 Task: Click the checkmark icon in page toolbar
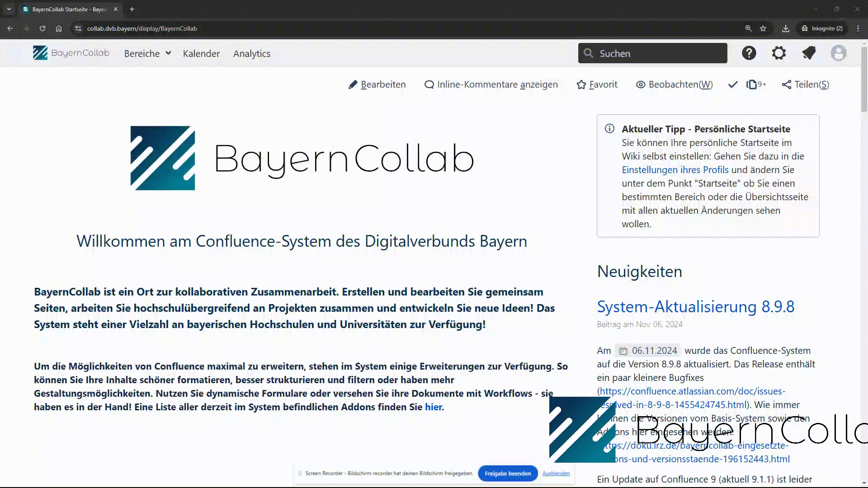[733, 84]
